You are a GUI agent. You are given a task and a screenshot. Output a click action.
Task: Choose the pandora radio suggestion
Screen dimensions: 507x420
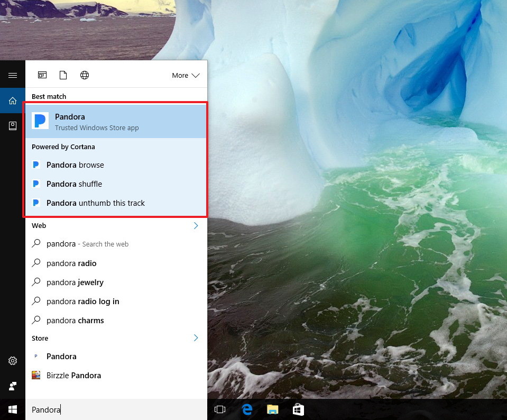(116, 263)
